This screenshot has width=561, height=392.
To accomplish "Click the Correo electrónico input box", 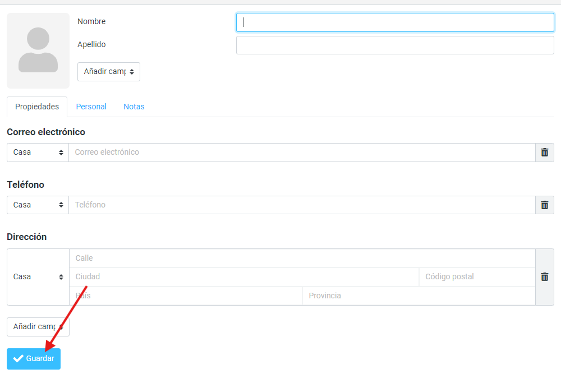I will 302,153.
